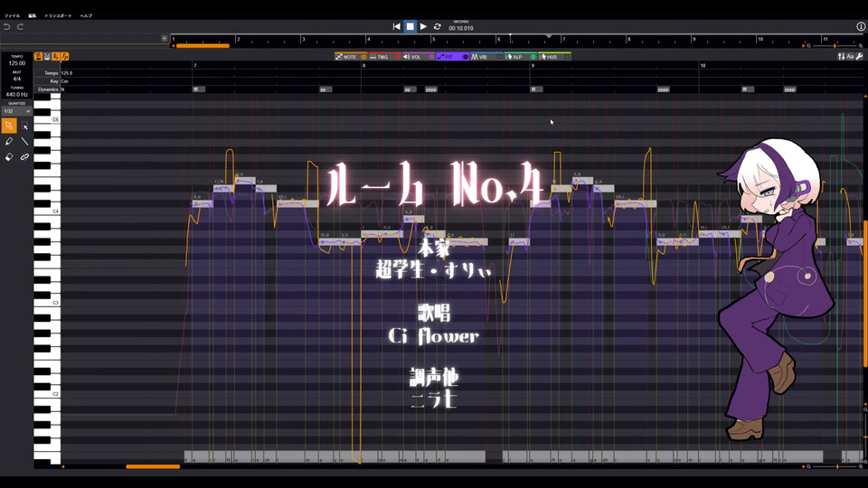Toggle PIT layer visibility eye

click(465, 57)
